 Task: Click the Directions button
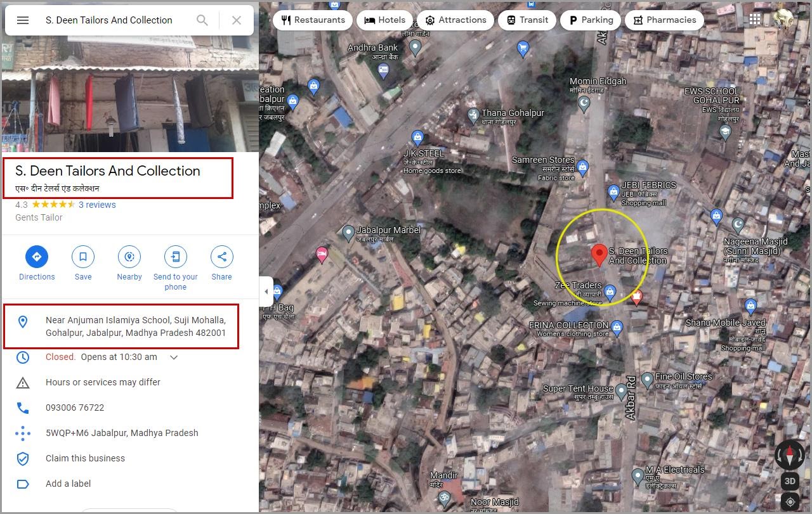37,263
